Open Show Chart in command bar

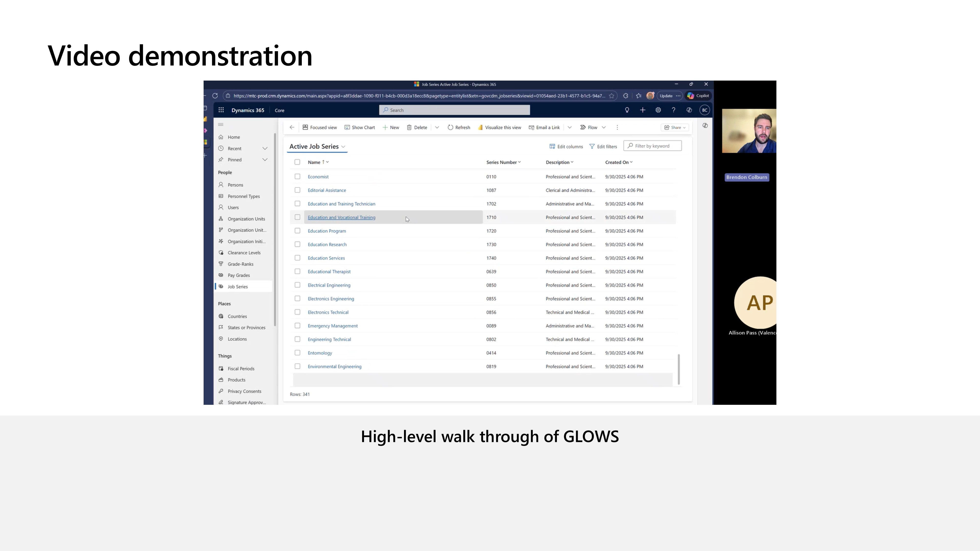pyautogui.click(x=359, y=128)
